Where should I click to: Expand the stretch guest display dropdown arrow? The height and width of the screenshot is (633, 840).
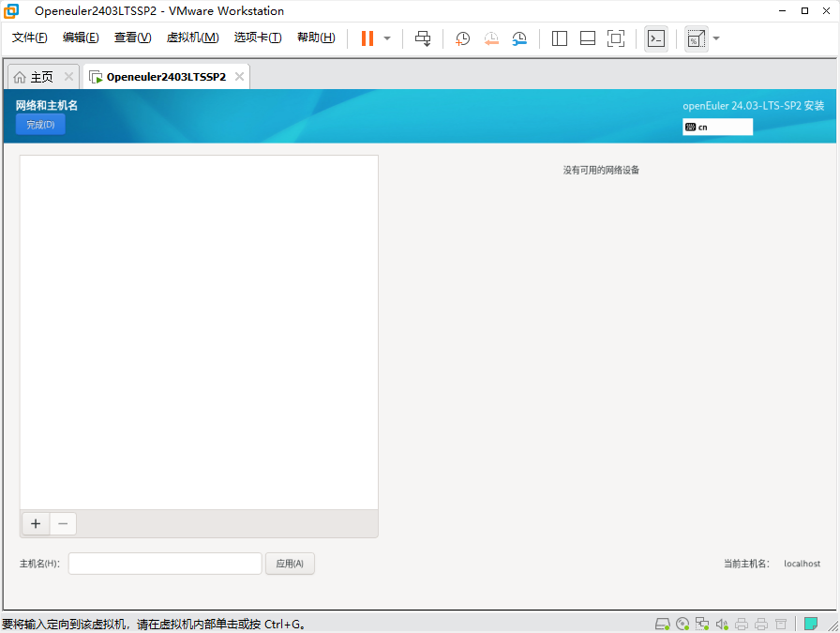(x=716, y=38)
